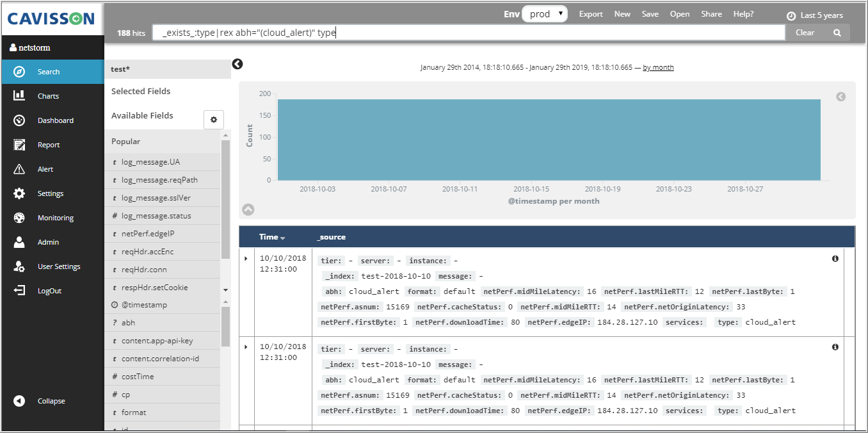Click the fields list scrollbar

pyautogui.click(x=225, y=199)
